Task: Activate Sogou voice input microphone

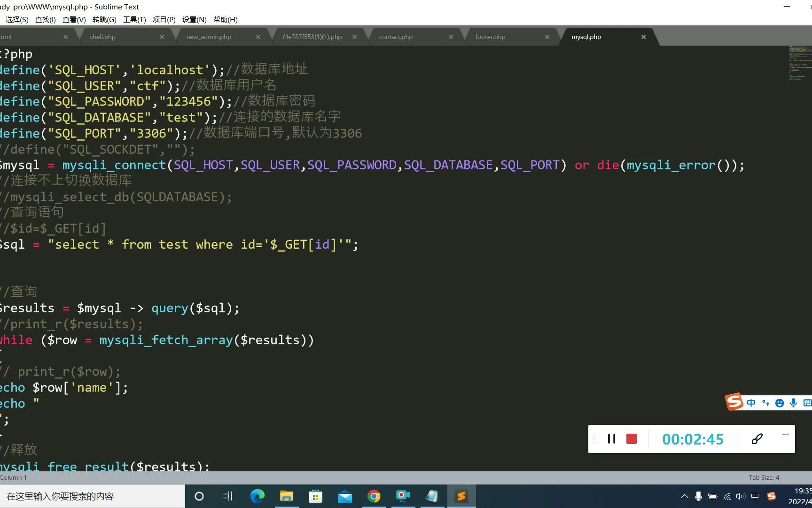Action: pyautogui.click(x=793, y=403)
